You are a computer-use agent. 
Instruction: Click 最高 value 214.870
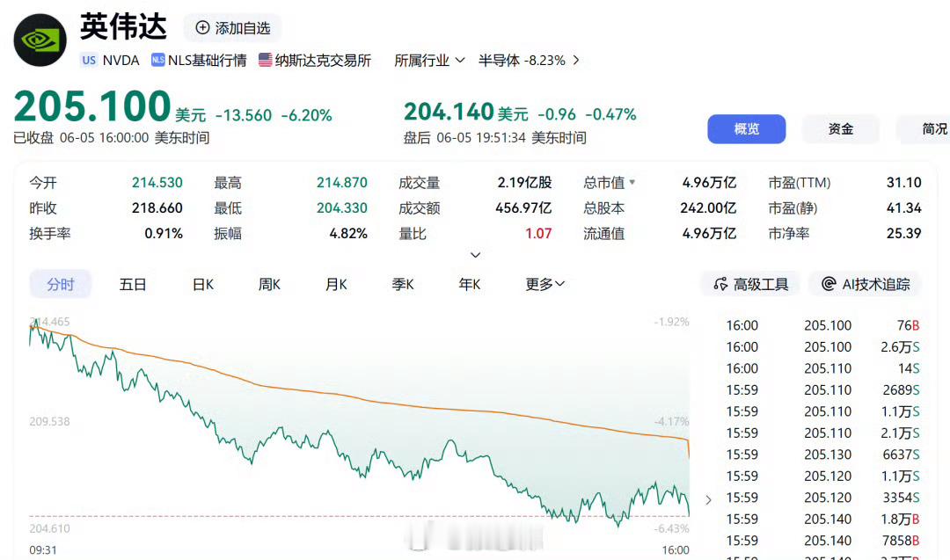point(341,182)
